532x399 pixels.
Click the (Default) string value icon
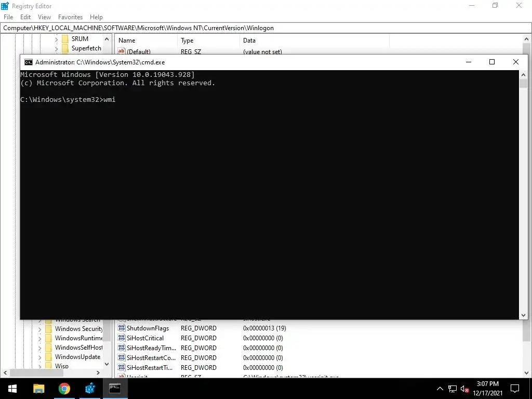(x=122, y=51)
